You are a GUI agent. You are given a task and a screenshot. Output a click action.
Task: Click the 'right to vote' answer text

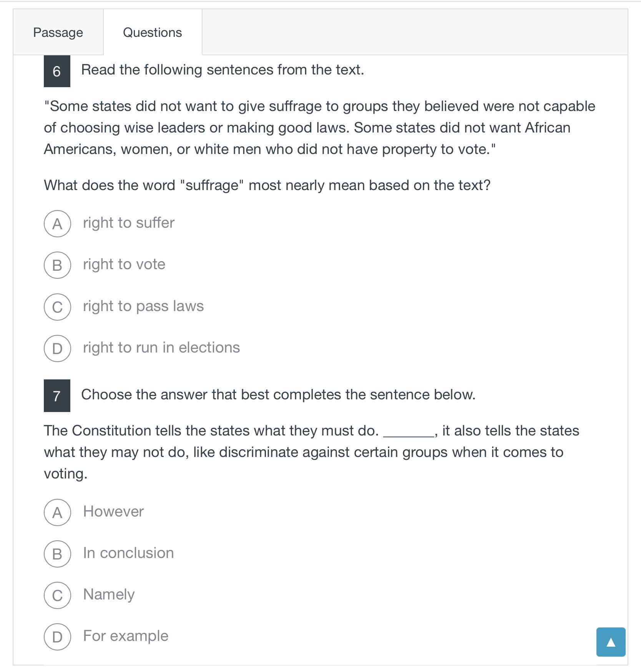[x=124, y=264]
